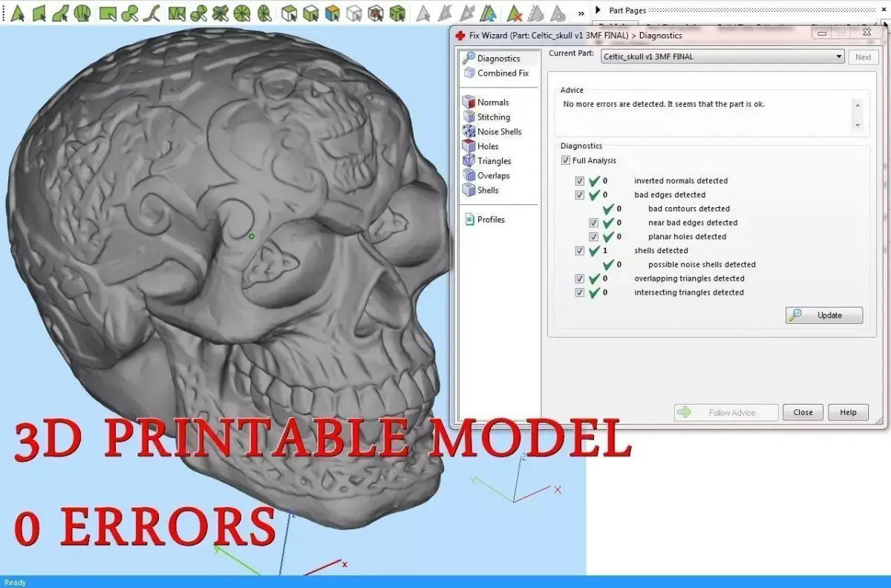Screen dimensions: 891x588
Task: Toggle the planar holes detected checkbox
Action: click(x=594, y=237)
